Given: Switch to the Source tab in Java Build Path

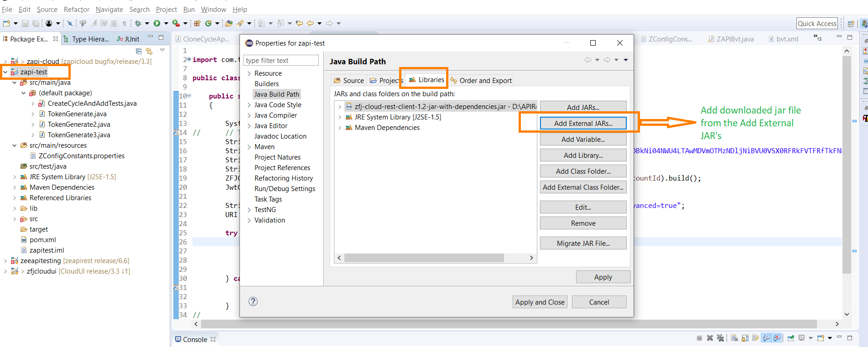Looking at the screenshot, I should (x=349, y=80).
